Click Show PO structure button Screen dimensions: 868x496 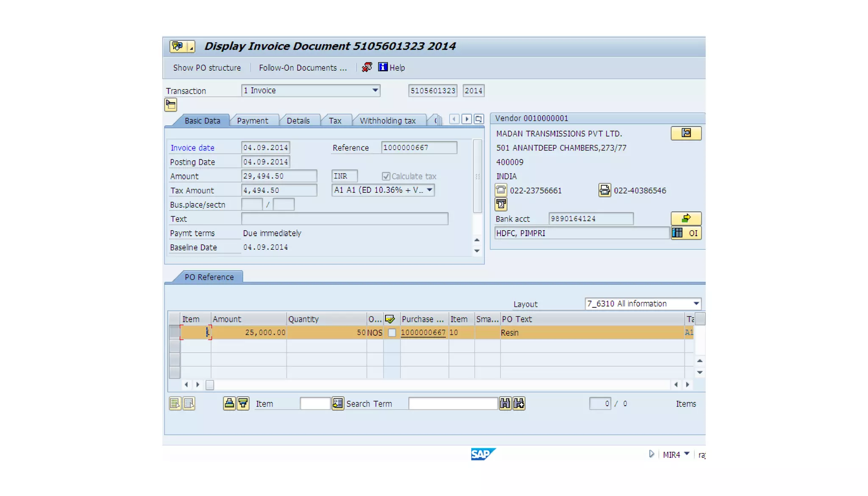[207, 67]
